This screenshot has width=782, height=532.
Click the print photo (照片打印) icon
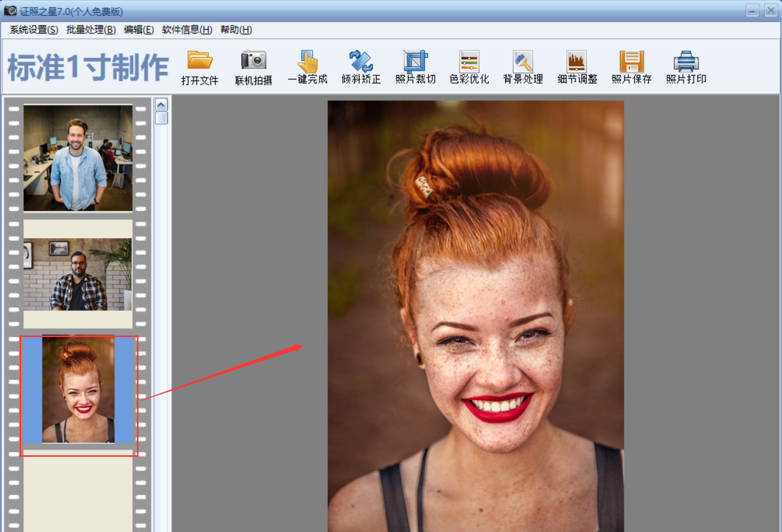coord(686,62)
